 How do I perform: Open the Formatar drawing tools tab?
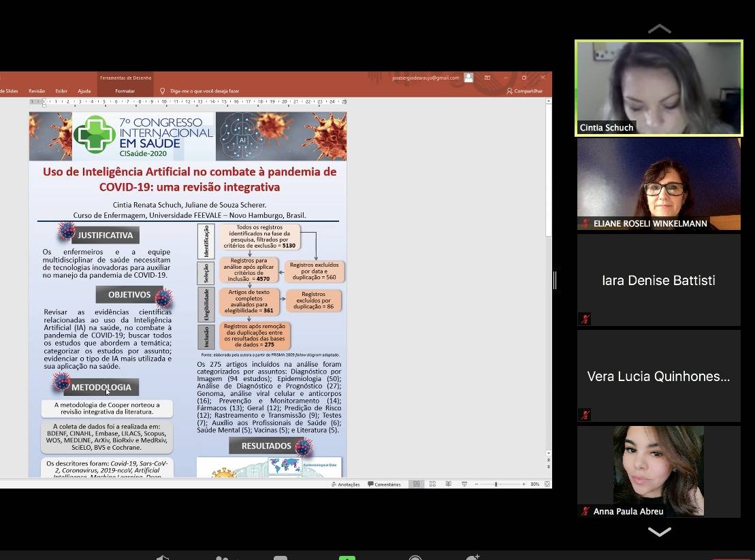(x=125, y=91)
